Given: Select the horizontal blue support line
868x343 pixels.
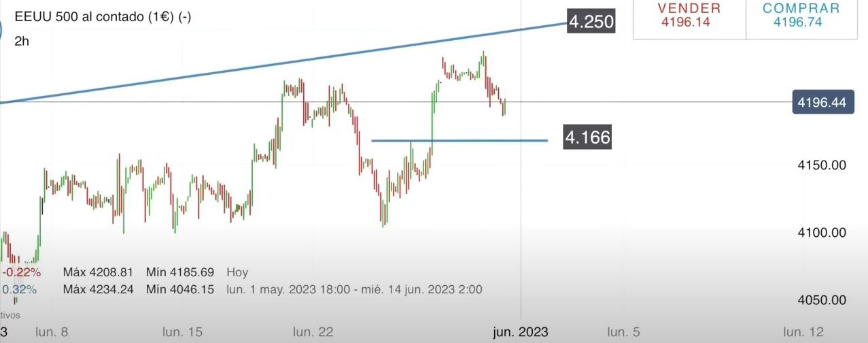Looking at the screenshot, I should click(x=476, y=141).
